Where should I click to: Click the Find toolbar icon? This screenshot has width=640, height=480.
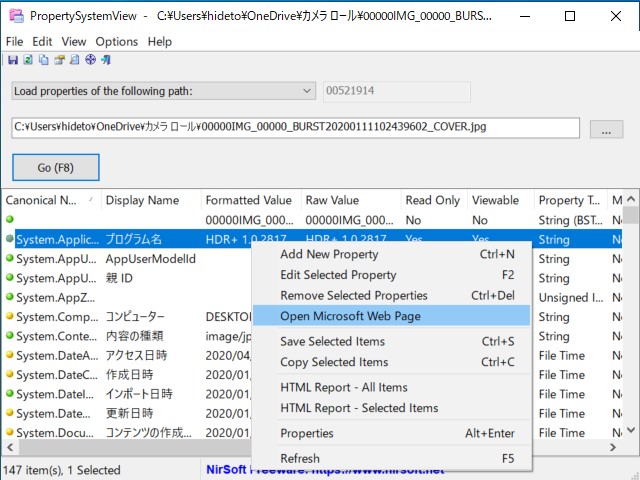pyautogui.click(x=75, y=60)
